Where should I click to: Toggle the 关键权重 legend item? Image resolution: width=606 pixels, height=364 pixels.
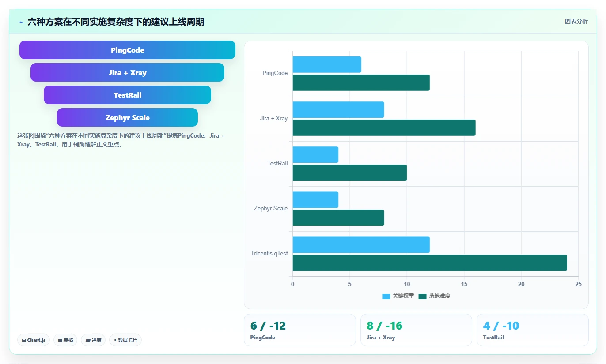(398, 296)
